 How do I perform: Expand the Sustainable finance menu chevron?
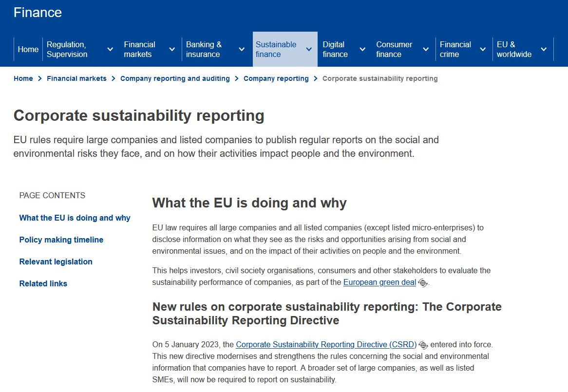pos(309,49)
